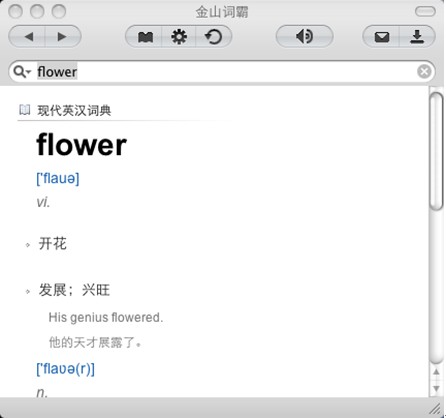The image size is (446, 418).
Task: Open the dictionary book icon
Action: point(144,37)
